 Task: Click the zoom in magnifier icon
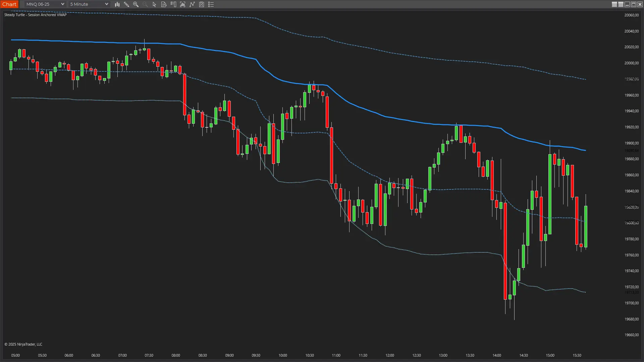click(x=136, y=4)
